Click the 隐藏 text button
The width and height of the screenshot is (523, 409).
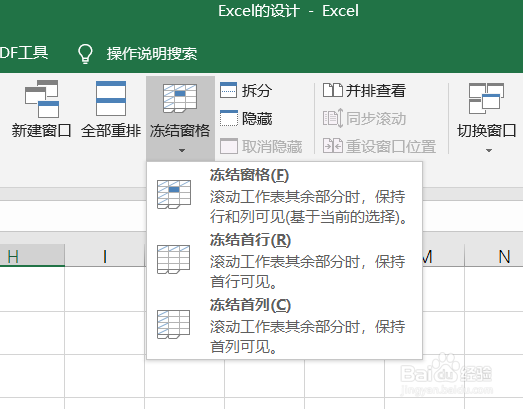(x=257, y=118)
